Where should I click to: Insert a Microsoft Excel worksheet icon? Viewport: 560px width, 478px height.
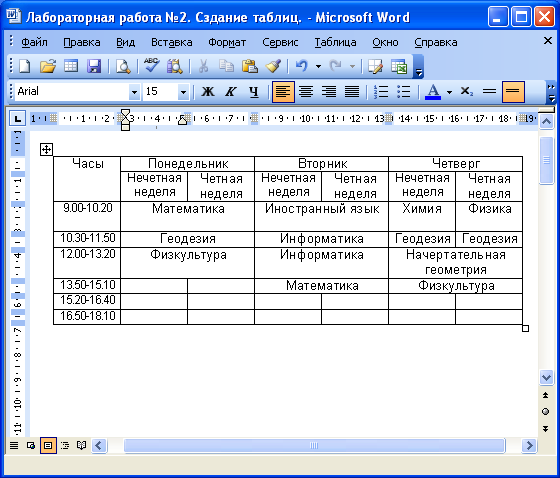point(399,66)
